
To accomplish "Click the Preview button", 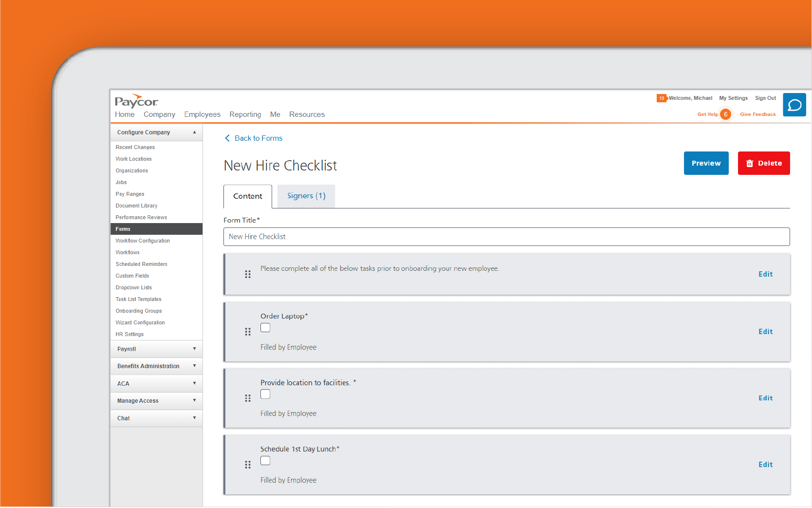I will pyautogui.click(x=706, y=163).
